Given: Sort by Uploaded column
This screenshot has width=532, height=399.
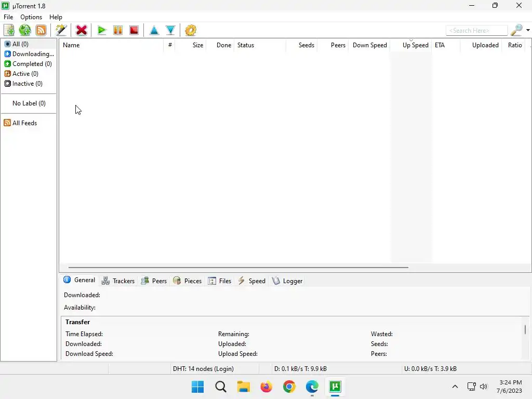Looking at the screenshot, I should pos(481,45).
